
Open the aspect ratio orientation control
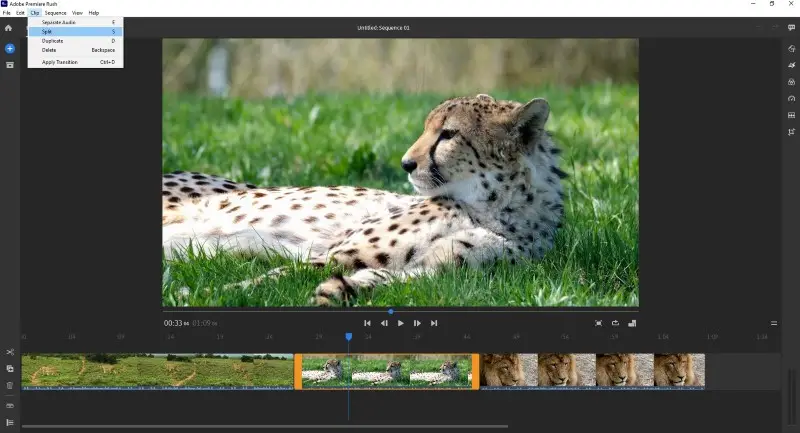[x=632, y=323]
